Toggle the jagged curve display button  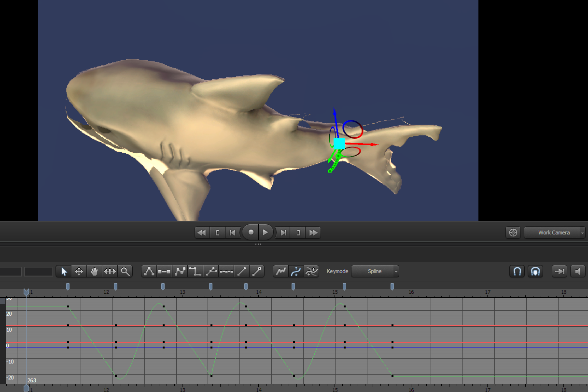coord(280,271)
